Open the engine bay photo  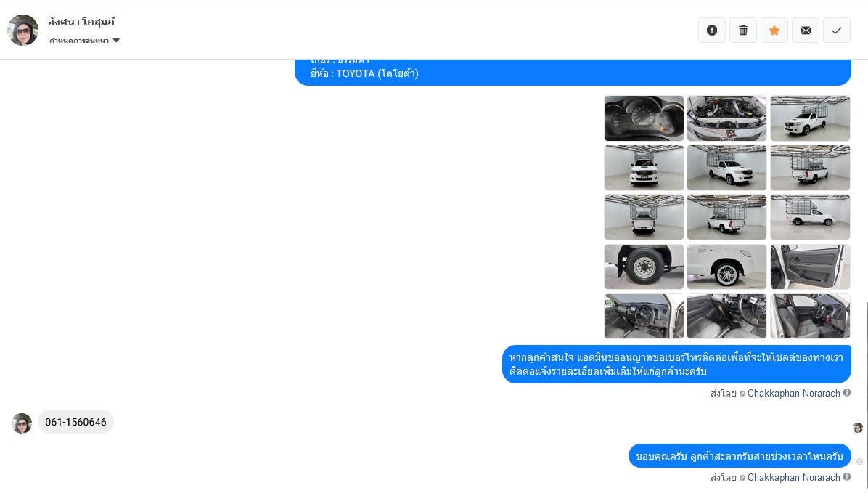click(x=726, y=118)
